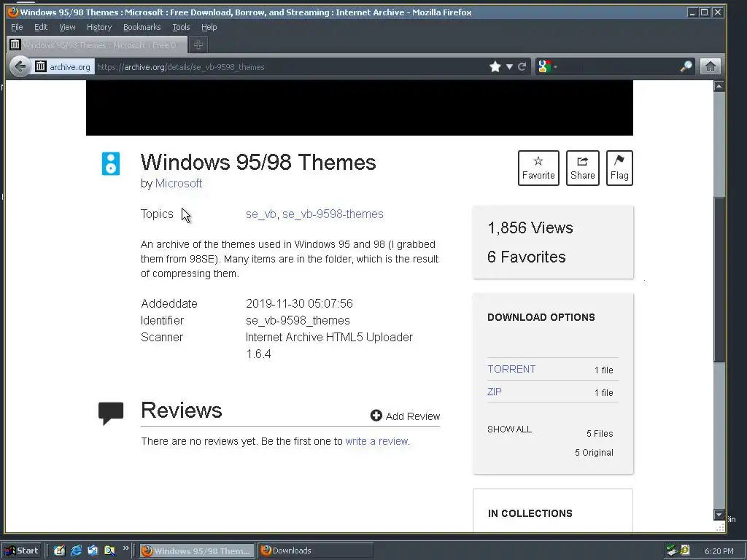The height and width of the screenshot is (560, 747).
Task: Open the Windows Start menu
Action: pyautogui.click(x=23, y=551)
